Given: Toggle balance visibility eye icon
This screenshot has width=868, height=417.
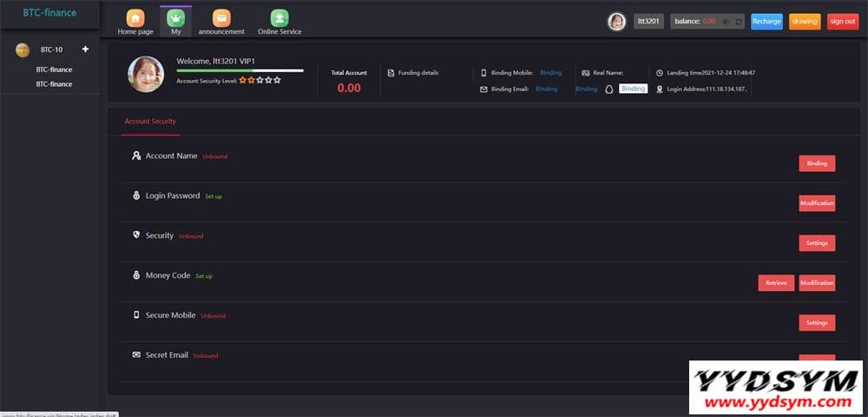Looking at the screenshot, I should click(726, 22).
